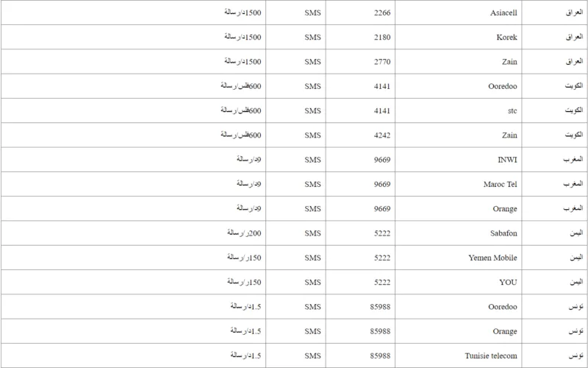Select short code 4141 in stc row
This screenshot has height=368, width=588.
tap(384, 110)
